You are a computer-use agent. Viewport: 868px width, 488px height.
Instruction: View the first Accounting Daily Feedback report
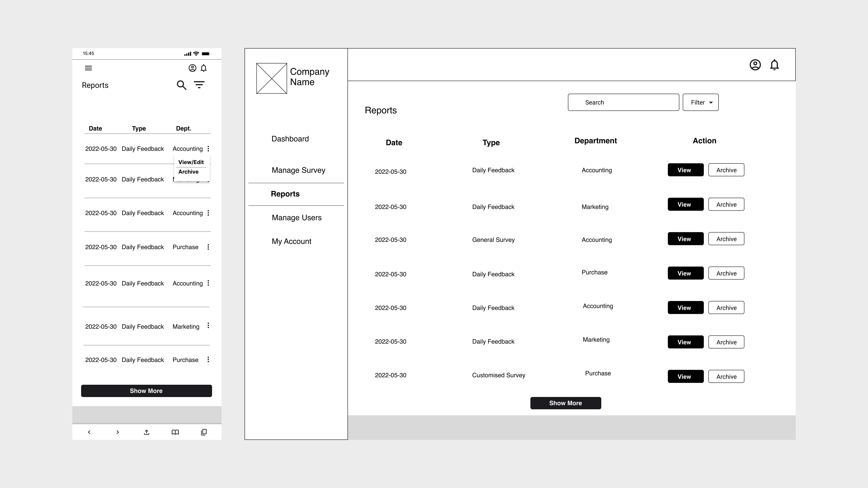point(686,170)
